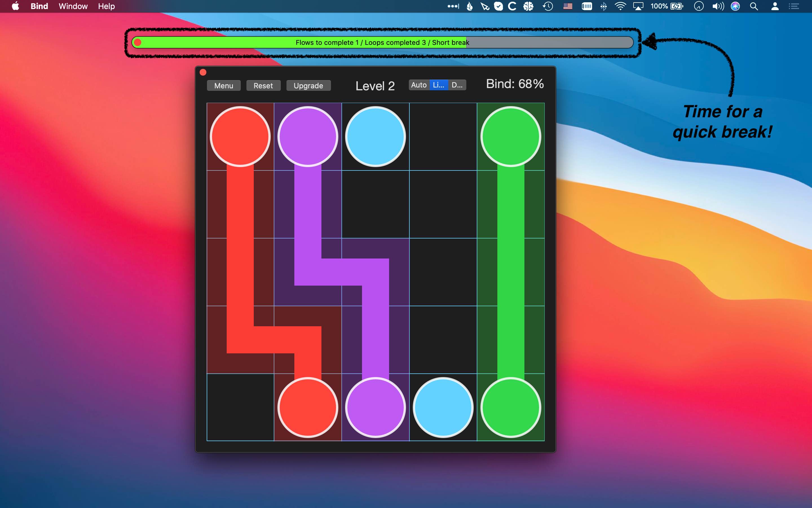The width and height of the screenshot is (812, 508).
Task: Select Auto appearance mode
Action: coord(419,85)
